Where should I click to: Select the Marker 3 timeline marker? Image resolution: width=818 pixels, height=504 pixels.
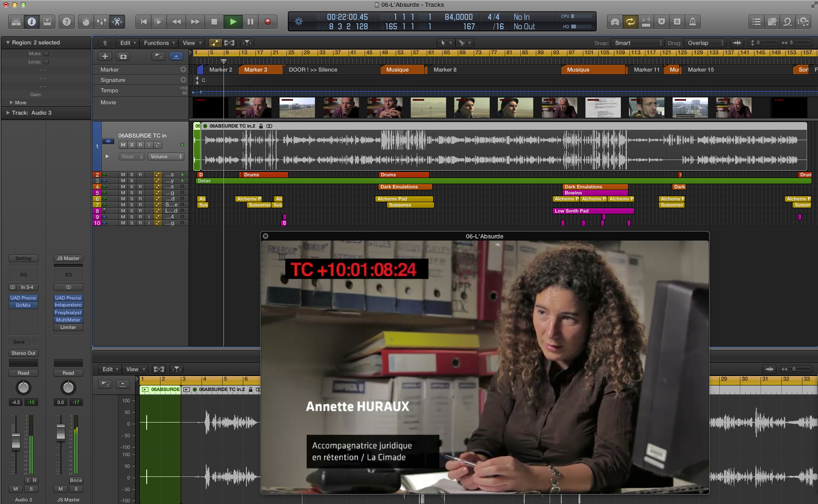point(255,69)
